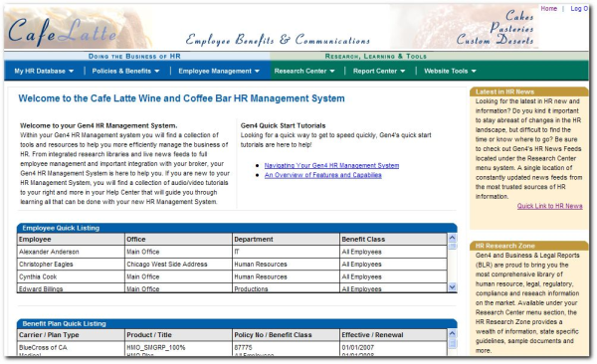Click policy number 87775

coord(244,348)
